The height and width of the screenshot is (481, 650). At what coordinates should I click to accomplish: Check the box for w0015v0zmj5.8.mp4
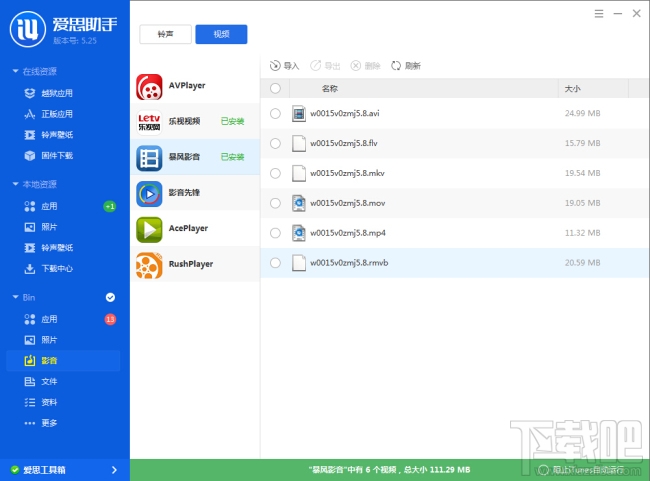(x=275, y=233)
